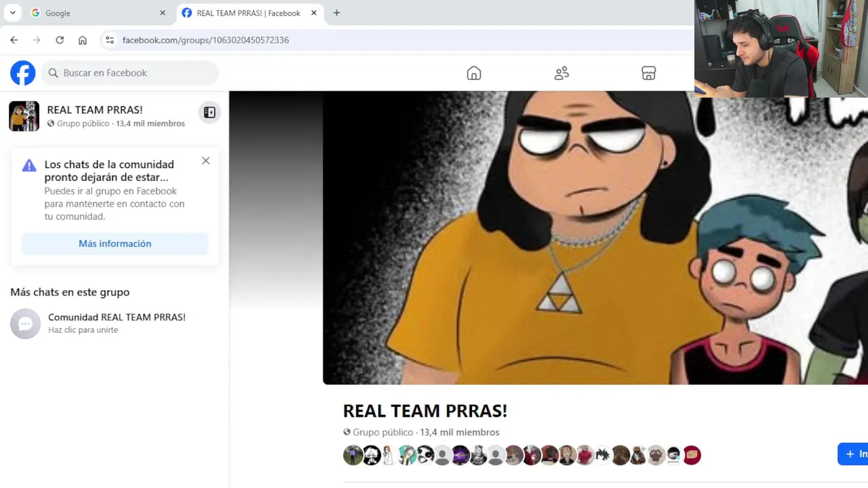Click the blue plus invite button
The height and width of the screenshot is (488, 868).
coord(853,454)
